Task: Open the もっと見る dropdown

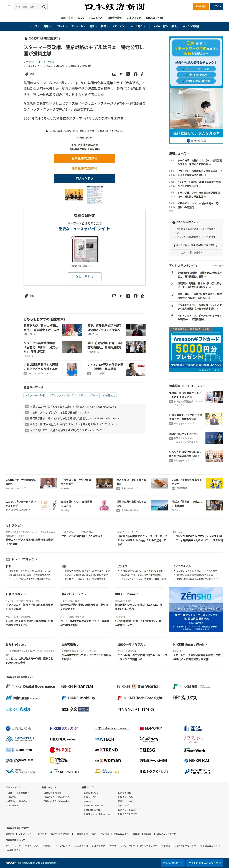Action: 138,26
